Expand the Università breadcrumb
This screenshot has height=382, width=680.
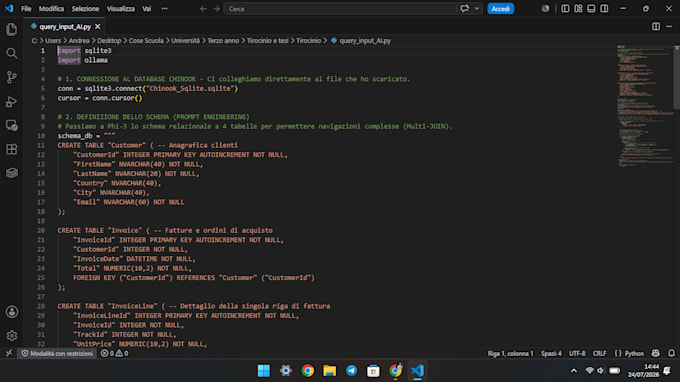[185, 40]
